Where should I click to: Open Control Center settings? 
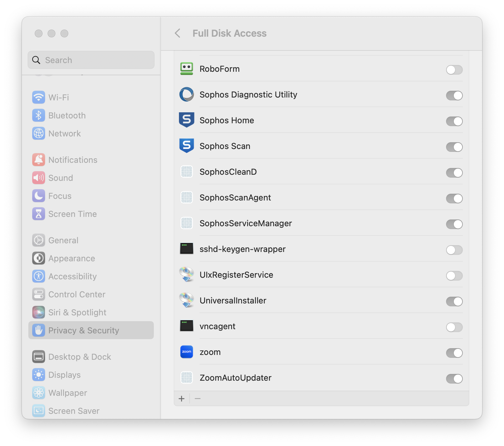[x=77, y=294]
